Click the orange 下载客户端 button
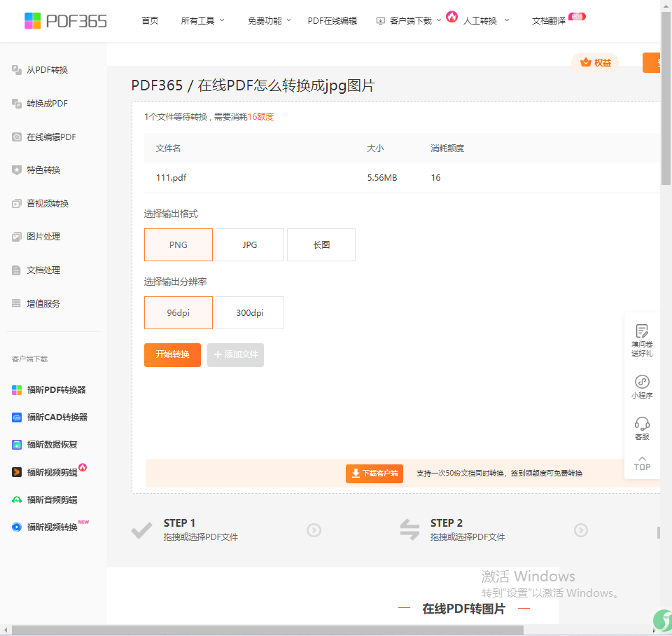 374,473
